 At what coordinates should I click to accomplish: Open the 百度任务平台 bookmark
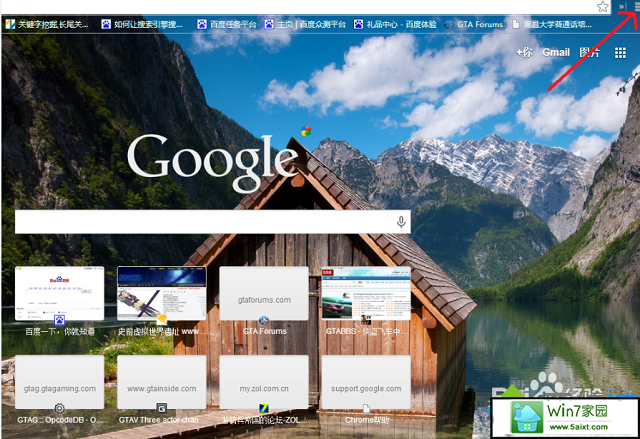pyautogui.click(x=227, y=24)
